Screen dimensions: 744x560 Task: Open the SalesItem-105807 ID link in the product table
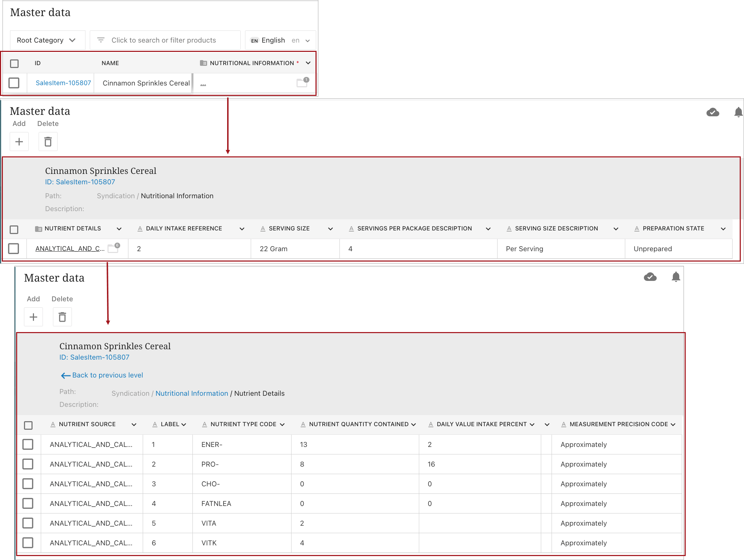tap(63, 83)
